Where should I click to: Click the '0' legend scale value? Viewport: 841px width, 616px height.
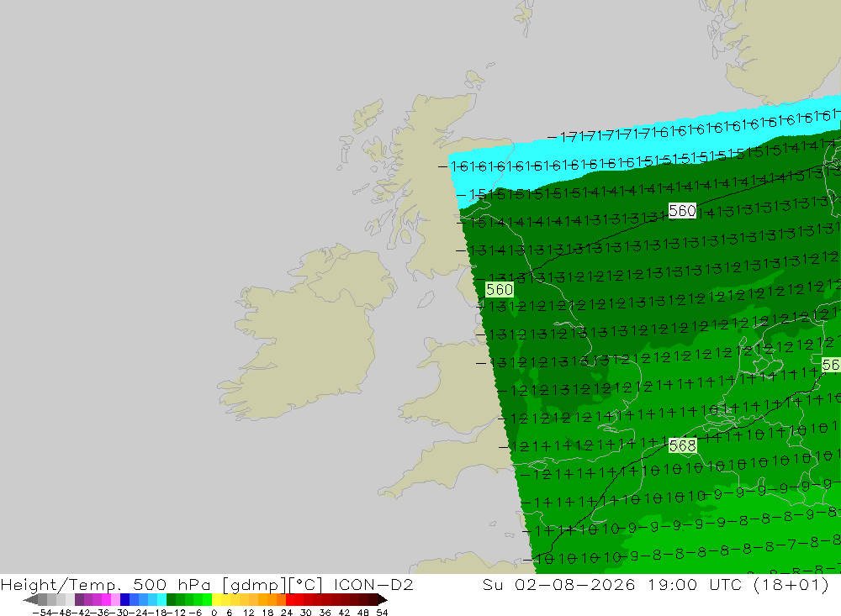pos(214,613)
